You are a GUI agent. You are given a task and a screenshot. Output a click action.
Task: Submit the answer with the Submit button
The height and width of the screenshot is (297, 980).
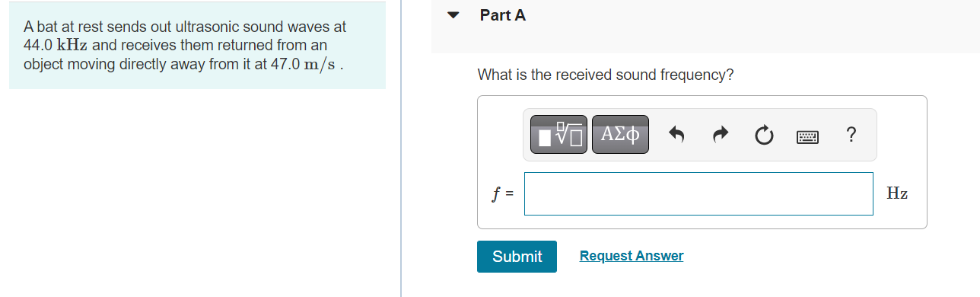[x=517, y=256]
